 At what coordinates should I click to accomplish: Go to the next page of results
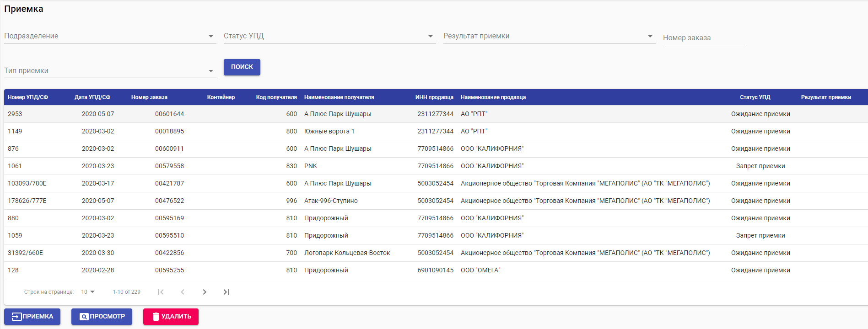point(205,292)
